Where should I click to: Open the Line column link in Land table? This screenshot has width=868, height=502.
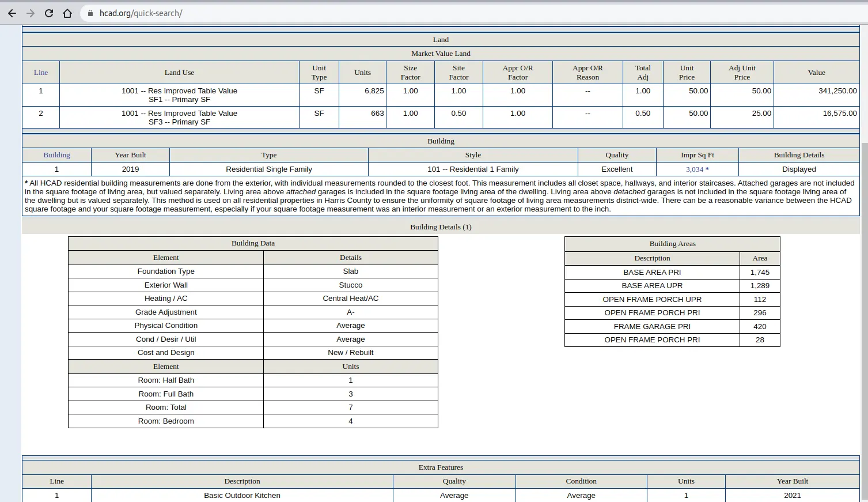tap(41, 73)
